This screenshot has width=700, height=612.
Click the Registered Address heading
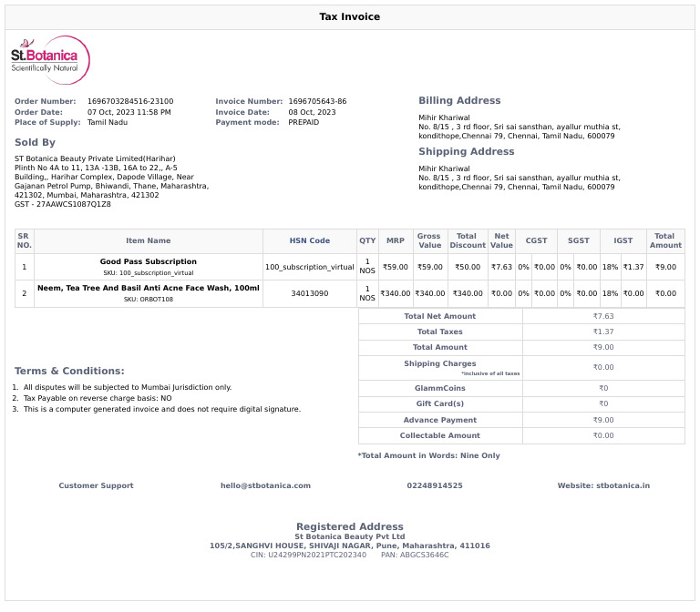click(350, 526)
